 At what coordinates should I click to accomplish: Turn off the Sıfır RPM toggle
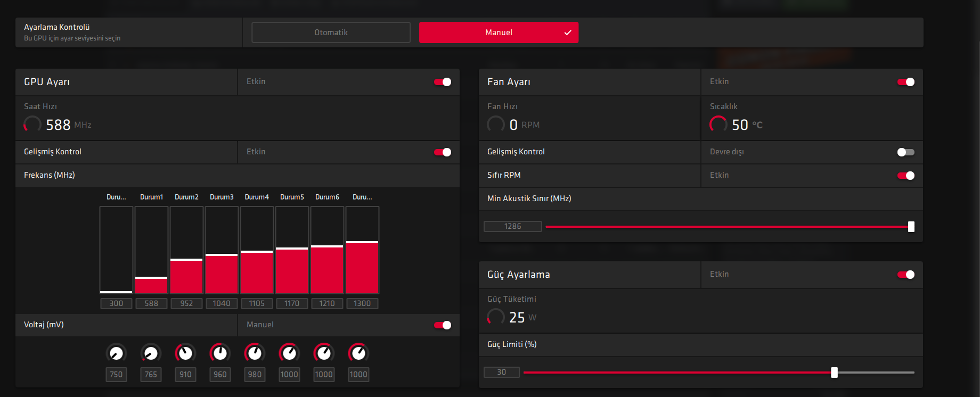905,176
